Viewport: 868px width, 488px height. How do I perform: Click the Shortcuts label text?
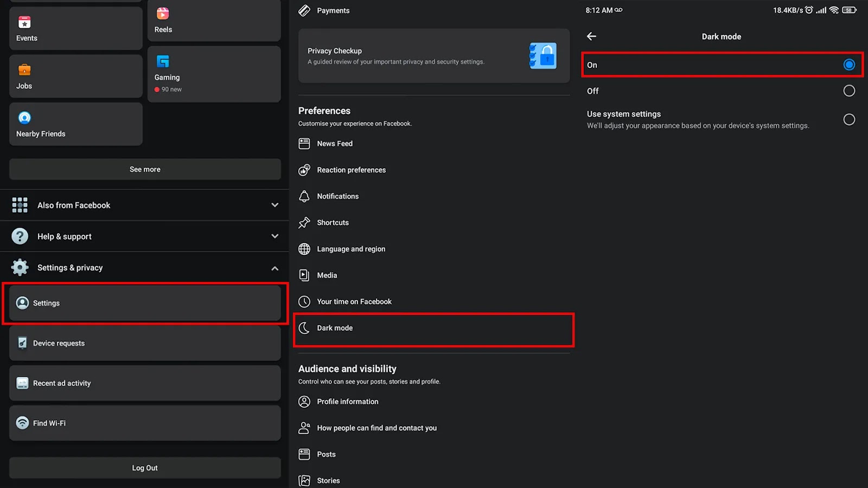point(333,223)
